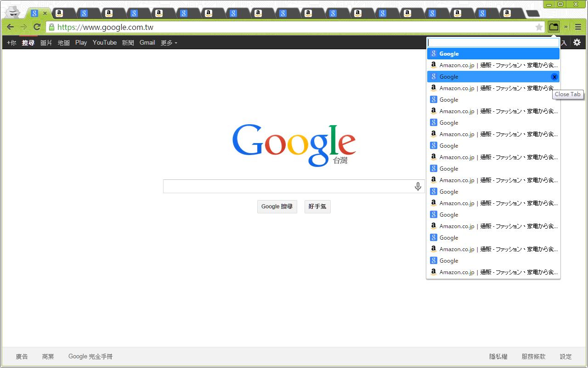588x368 pixels.
Task: Click the Google 台灣 logo
Action: click(294, 145)
